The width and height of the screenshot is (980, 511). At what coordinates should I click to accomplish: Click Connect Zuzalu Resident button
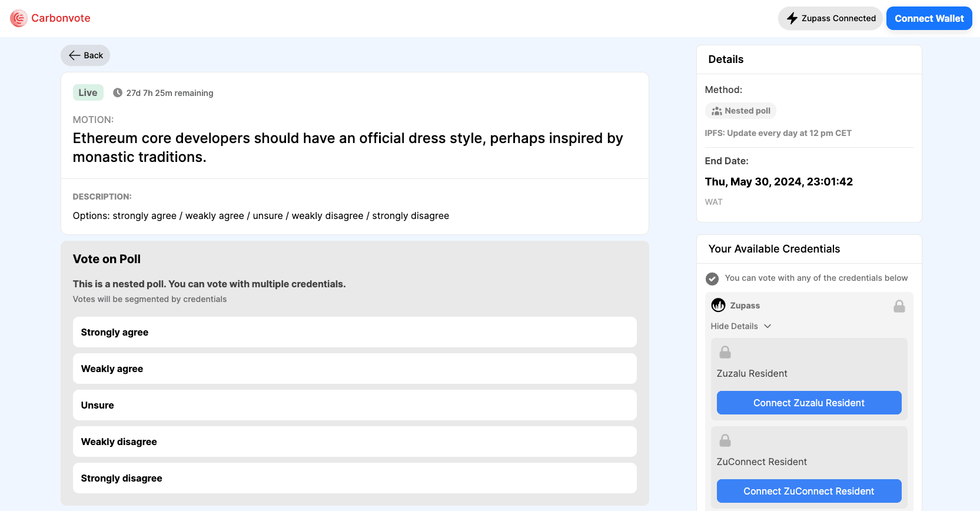pyautogui.click(x=809, y=403)
